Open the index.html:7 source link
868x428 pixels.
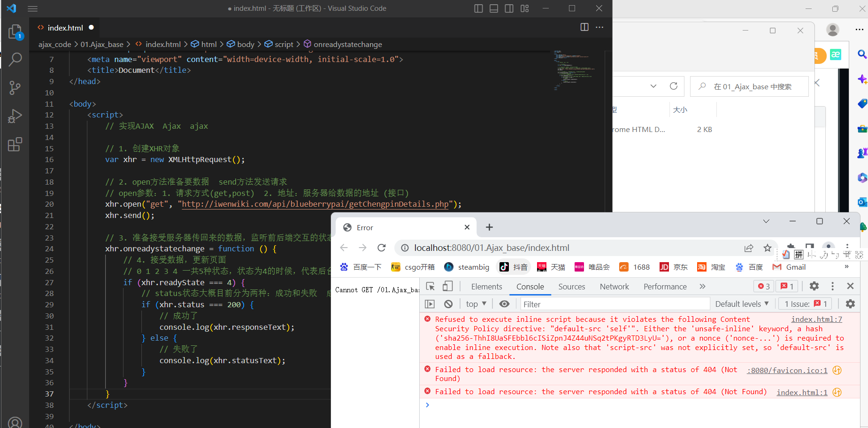pyautogui.click(x=816, y=319)
